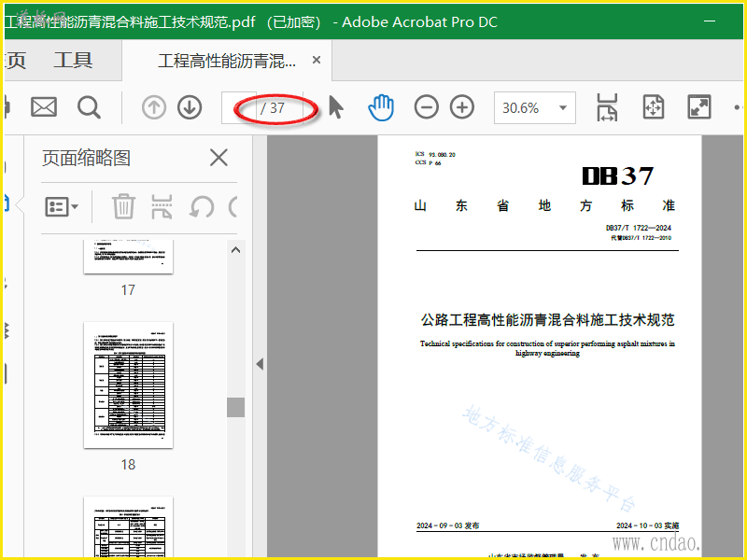Click the insert page break icon in thumbnails panel
Screen dimensions: 747x560
tap(162, 206)
